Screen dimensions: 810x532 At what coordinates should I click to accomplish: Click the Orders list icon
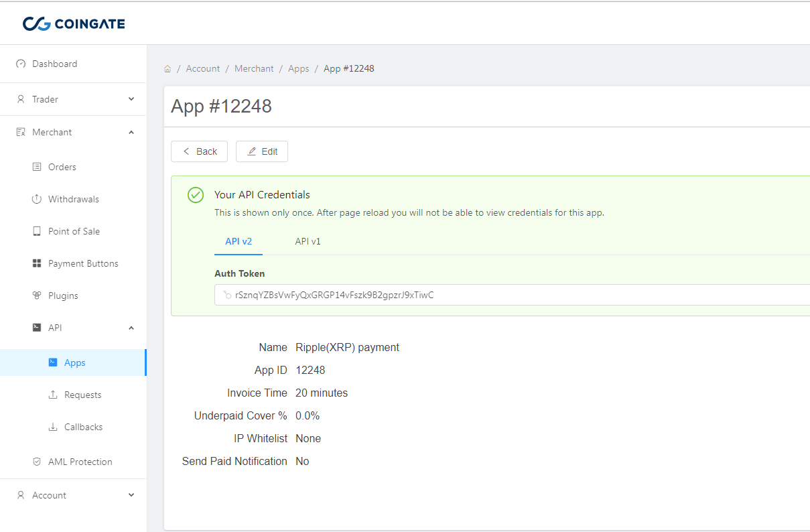tap(37, 167)
